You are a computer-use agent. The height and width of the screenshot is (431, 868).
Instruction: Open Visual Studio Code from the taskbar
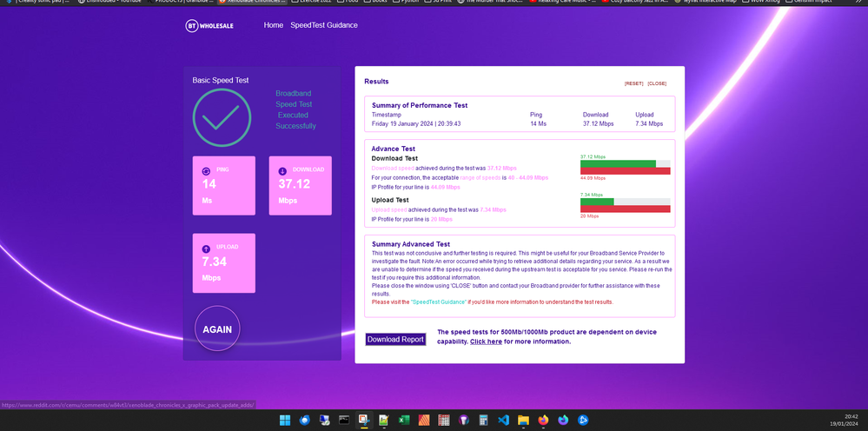pyautogui.click(x=503, y=421)
